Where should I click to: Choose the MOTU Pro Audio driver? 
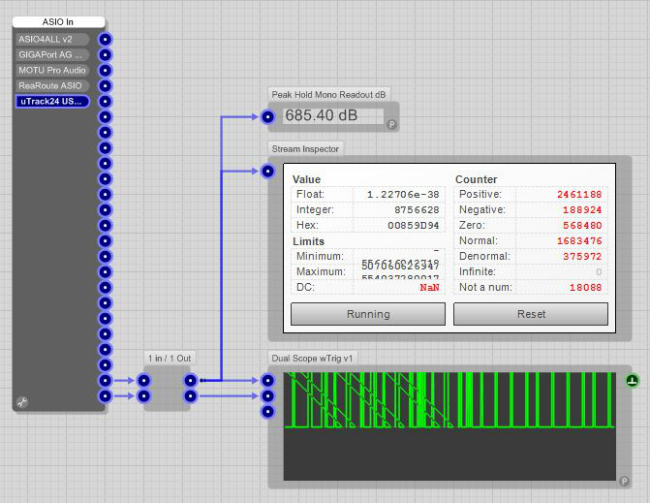[52, 70]
